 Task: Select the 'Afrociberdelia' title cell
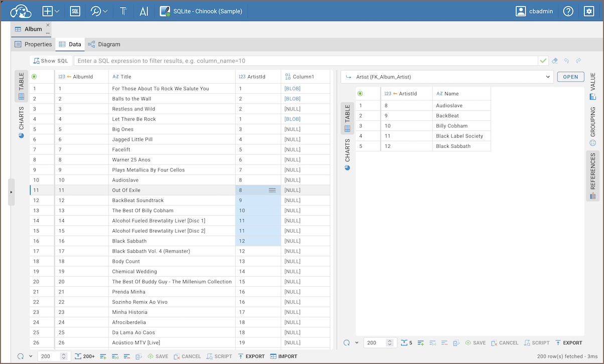coord(172,322)
